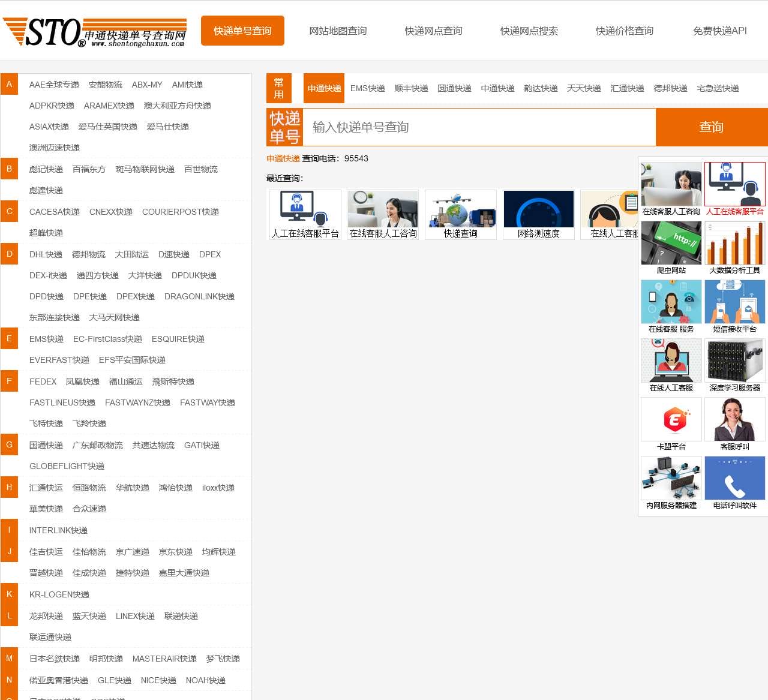The height and width of the screenshot is (700, 768).
Task: Open 快递网点搜索 in the top navigation
Action: tap(529, 31)
